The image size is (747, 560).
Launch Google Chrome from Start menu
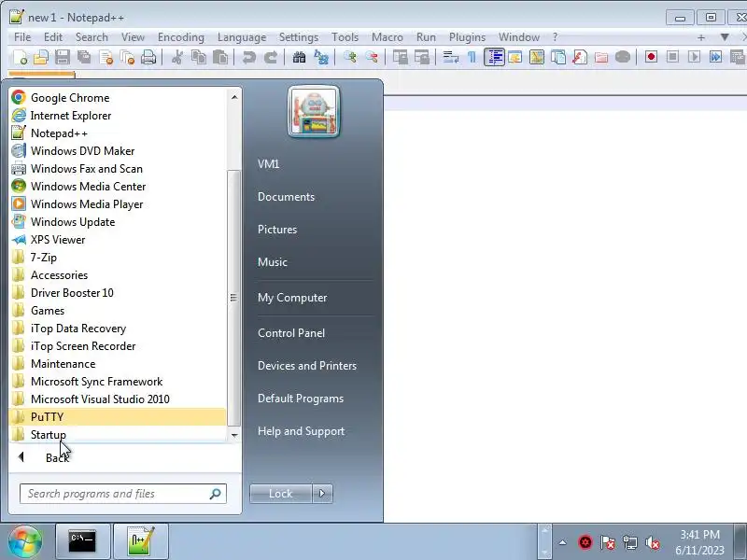[118, 98]
